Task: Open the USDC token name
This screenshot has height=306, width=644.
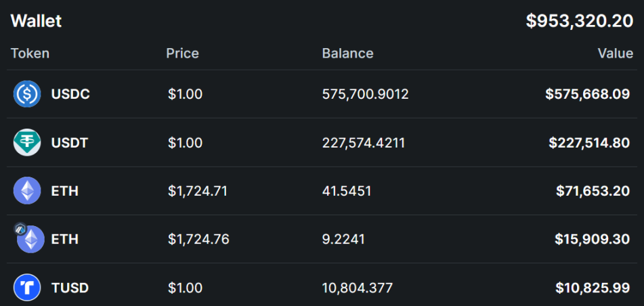Action: click(70, 94)
